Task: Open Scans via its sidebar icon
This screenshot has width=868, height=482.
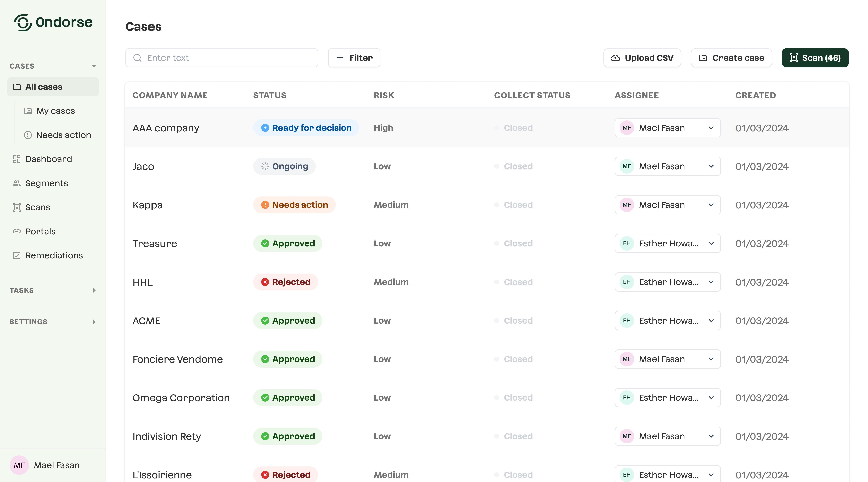Action: pyautogui.click(x=17, y=207)
